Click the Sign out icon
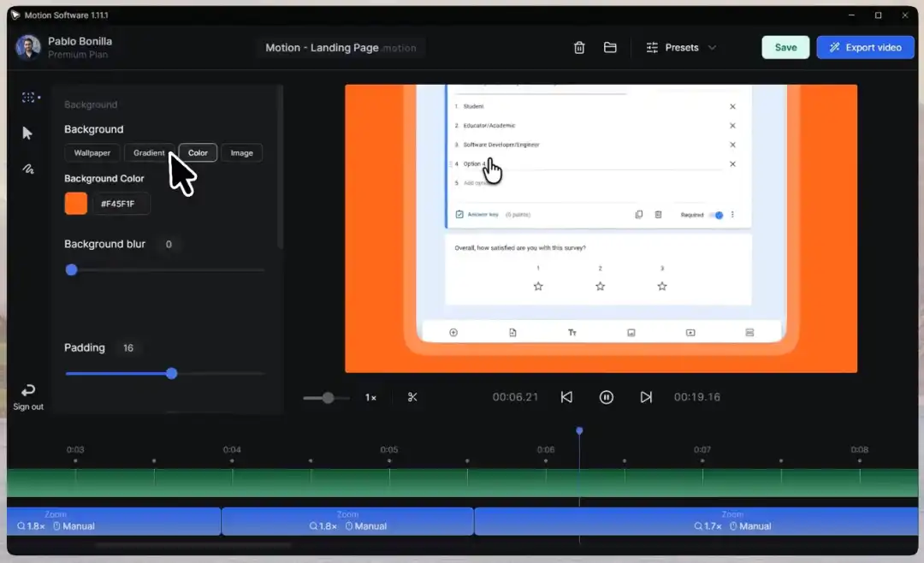The height and width of the screenshot is (563, 924). 28,391
